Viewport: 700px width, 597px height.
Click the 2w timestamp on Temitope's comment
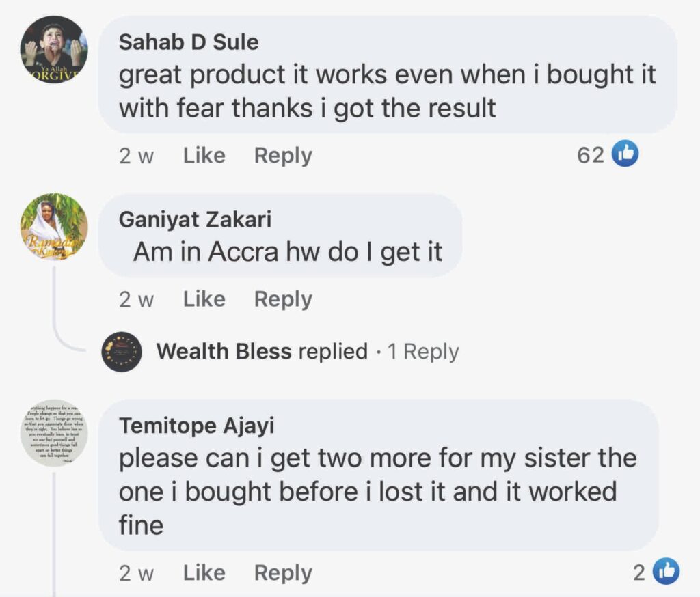[x=136, y=572]
